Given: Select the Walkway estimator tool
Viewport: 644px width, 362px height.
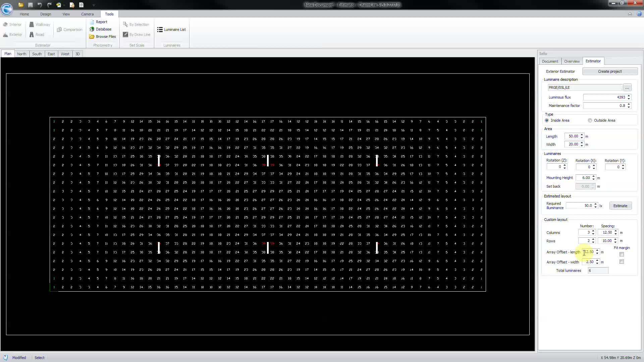Looking at the screenshot, I should click(x=40, y=24).
